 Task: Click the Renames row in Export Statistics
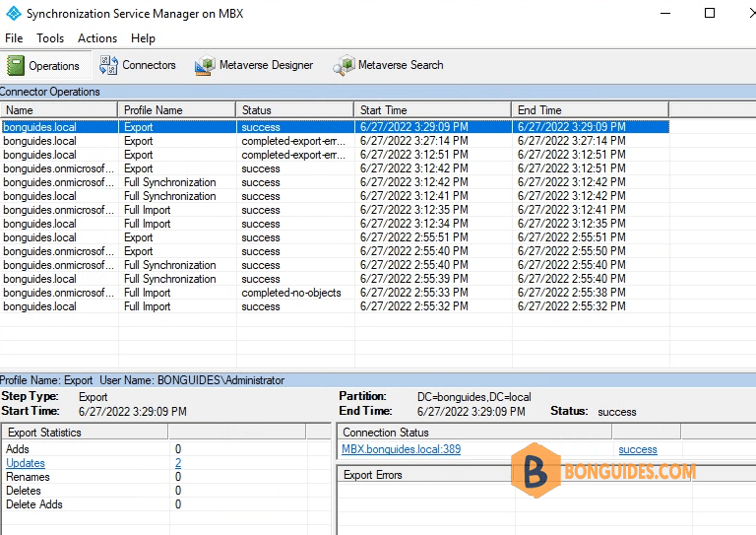165,477
